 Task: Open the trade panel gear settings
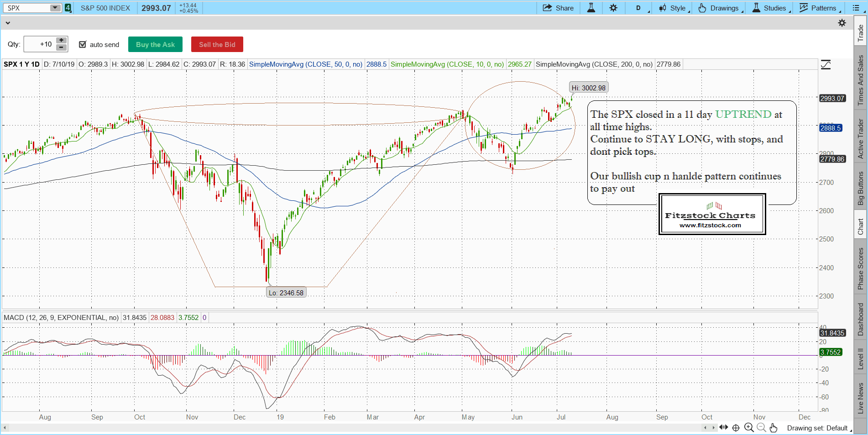pyautogui.click(x=842, y=23)
